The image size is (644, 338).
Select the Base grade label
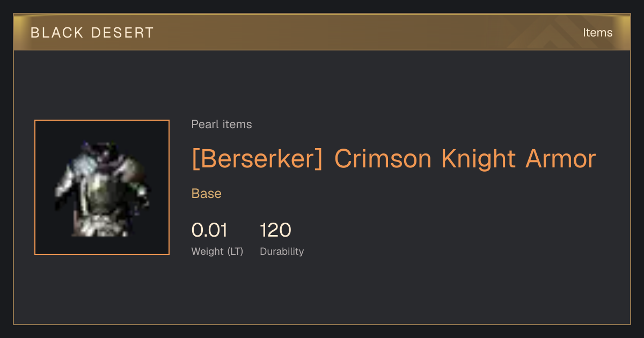click(207, 194)
